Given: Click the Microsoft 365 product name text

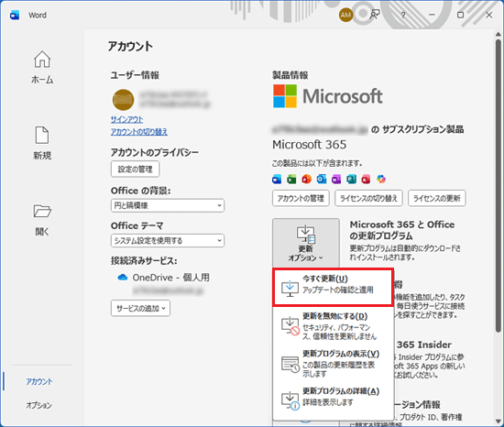Looking at the screenshot, I should click(x=309, y=145).
